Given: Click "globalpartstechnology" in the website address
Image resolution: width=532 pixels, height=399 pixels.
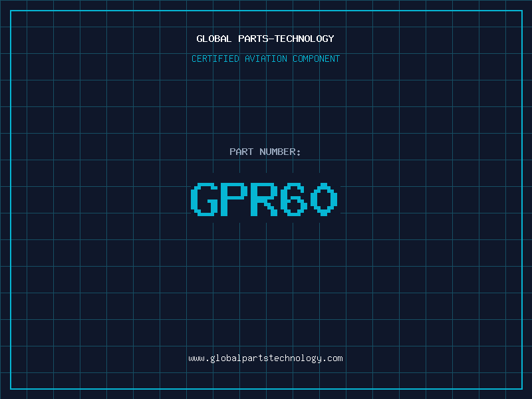Looking at the screenshot, I should pos(266,358).
